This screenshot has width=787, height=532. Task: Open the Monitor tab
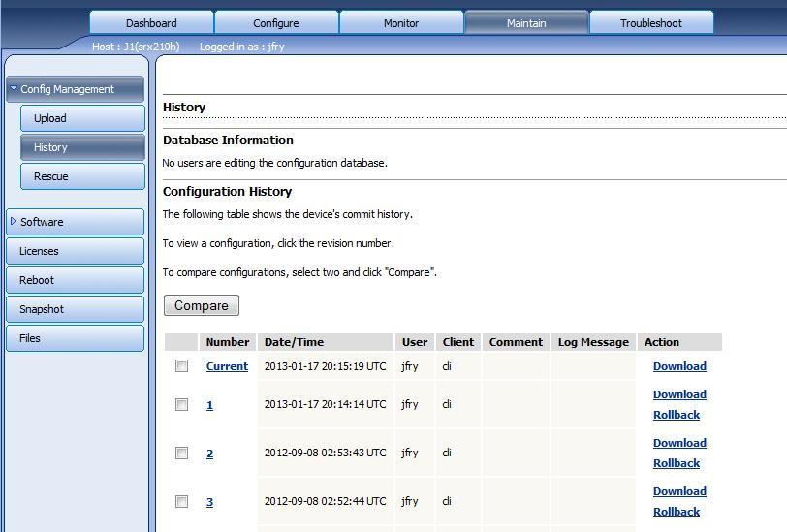[x=401, y=23]
